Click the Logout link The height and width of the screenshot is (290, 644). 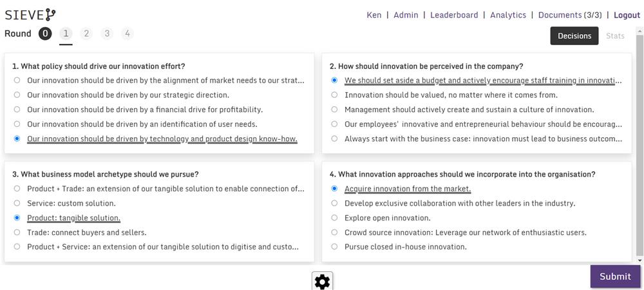627,15
